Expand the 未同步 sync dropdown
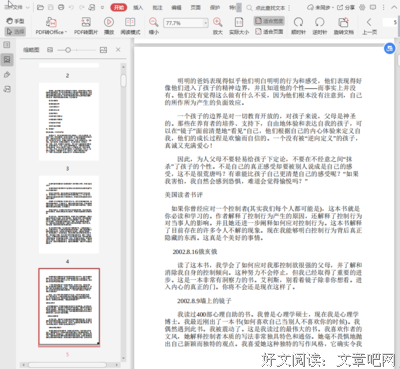This screenshot has width=400, height=369. pyautogui.click(x=332, y=7)
